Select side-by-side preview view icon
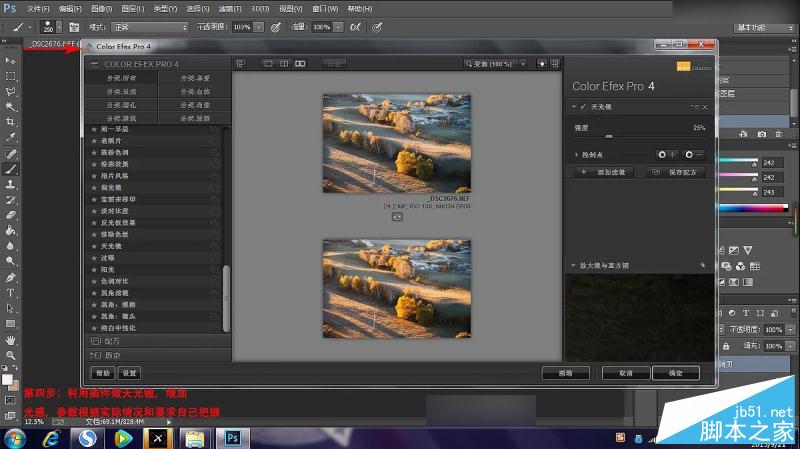Viewport: 800px width, 449px height. pyautogui.click(x=300, y=64)
